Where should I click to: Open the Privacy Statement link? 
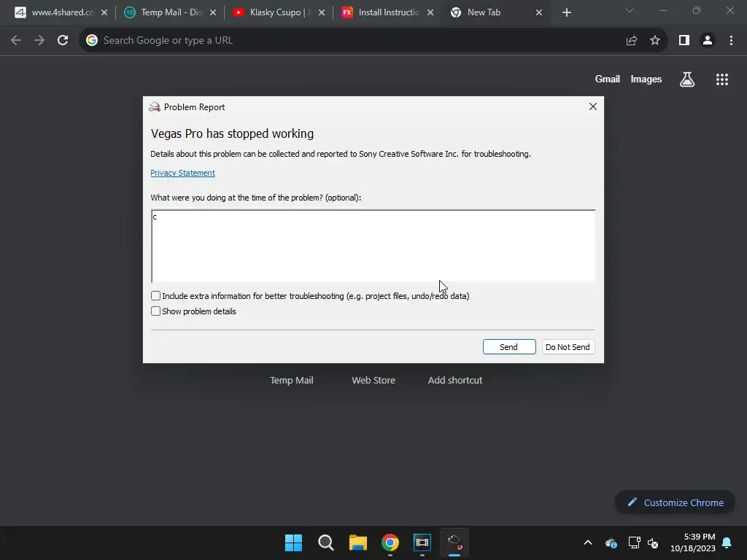click(182, 173)
